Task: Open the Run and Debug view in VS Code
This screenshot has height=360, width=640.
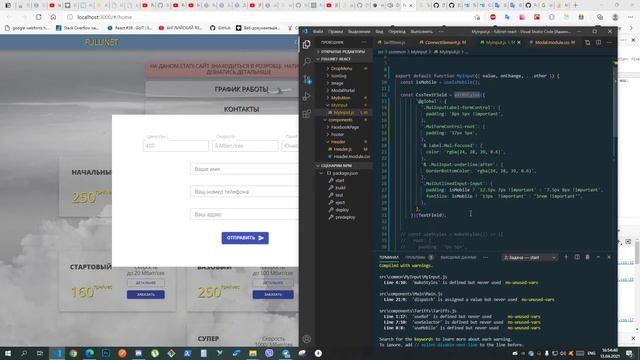Action: [x=307, y=96]
